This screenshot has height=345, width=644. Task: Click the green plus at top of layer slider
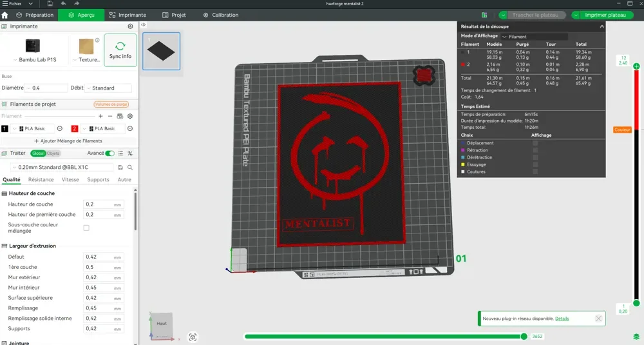coord(636,66)
